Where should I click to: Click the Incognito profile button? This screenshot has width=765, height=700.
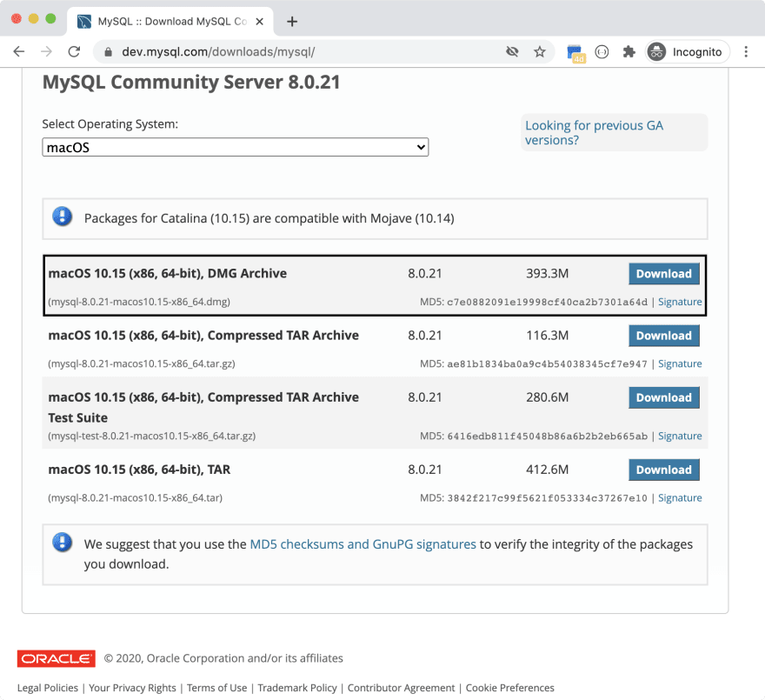[x=687, y=52]
